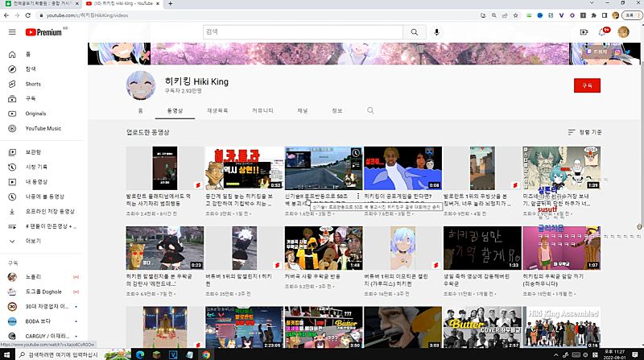Screen dimensions: 644x360
Task: Open the 도그홀 Doghole subscription channel
Action: pos(41,291)
